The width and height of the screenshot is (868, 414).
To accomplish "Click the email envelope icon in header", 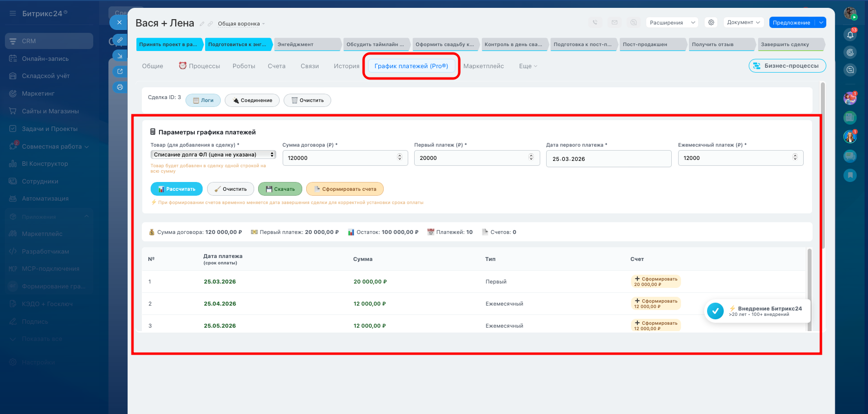I will 614,23.
